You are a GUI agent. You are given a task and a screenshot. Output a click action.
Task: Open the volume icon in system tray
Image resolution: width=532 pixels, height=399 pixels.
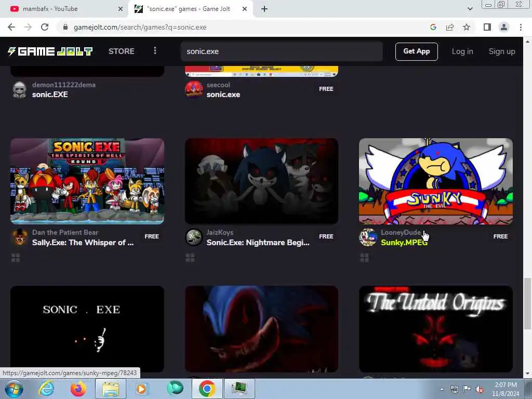480,390
